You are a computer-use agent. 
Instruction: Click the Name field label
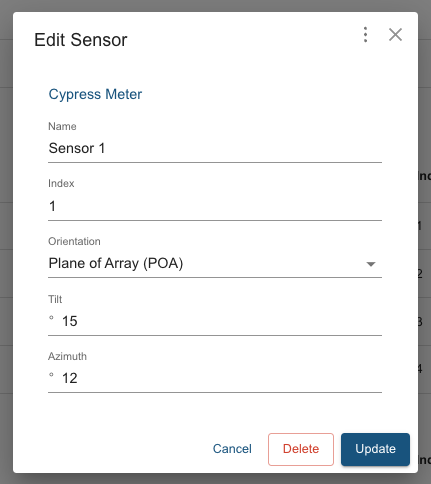point(62,126)
